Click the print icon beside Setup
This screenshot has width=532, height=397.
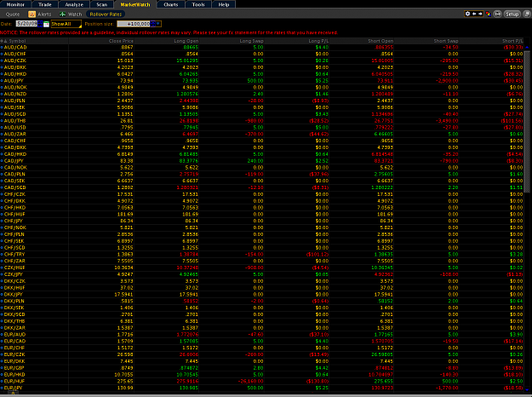(498, 14)
